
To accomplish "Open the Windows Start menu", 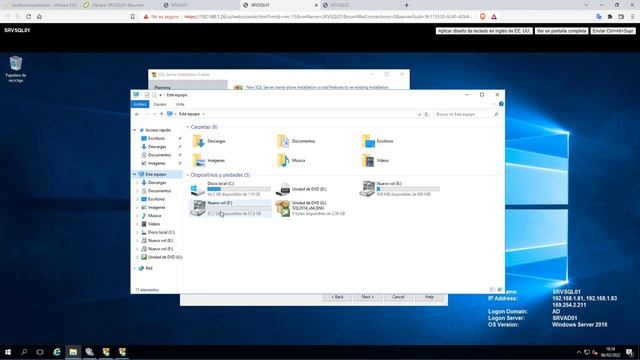I will click(8, 352).
